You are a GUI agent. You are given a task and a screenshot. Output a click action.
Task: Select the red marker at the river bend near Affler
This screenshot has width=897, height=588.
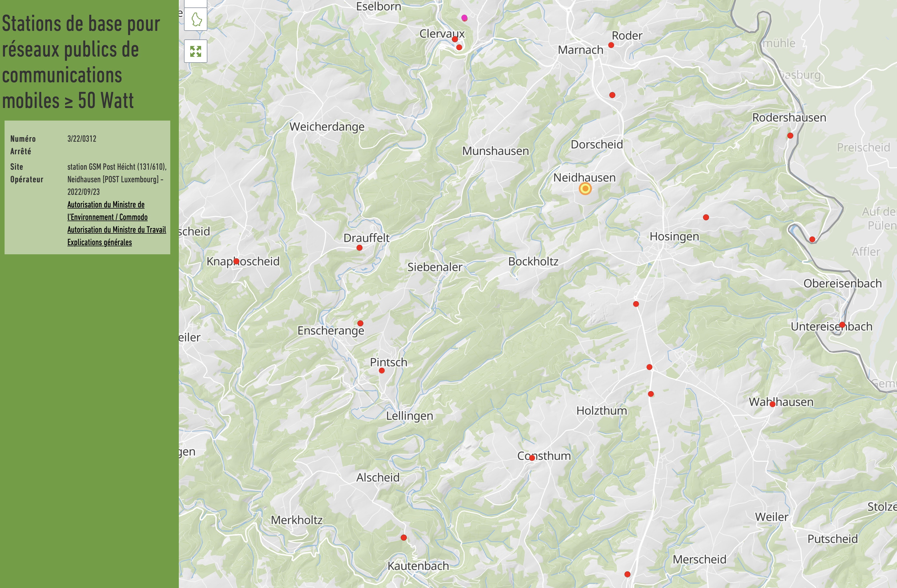(812, 239)
